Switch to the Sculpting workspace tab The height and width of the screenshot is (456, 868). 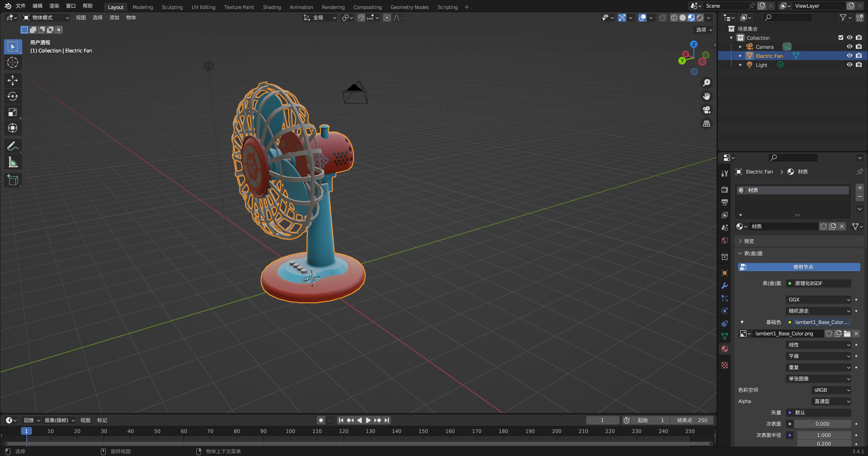[172, 7]
